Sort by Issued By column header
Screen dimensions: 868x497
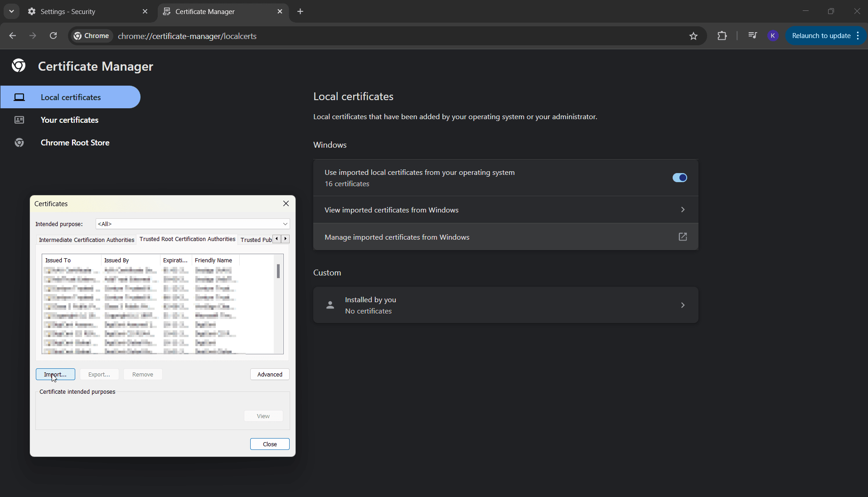point(130,260)
